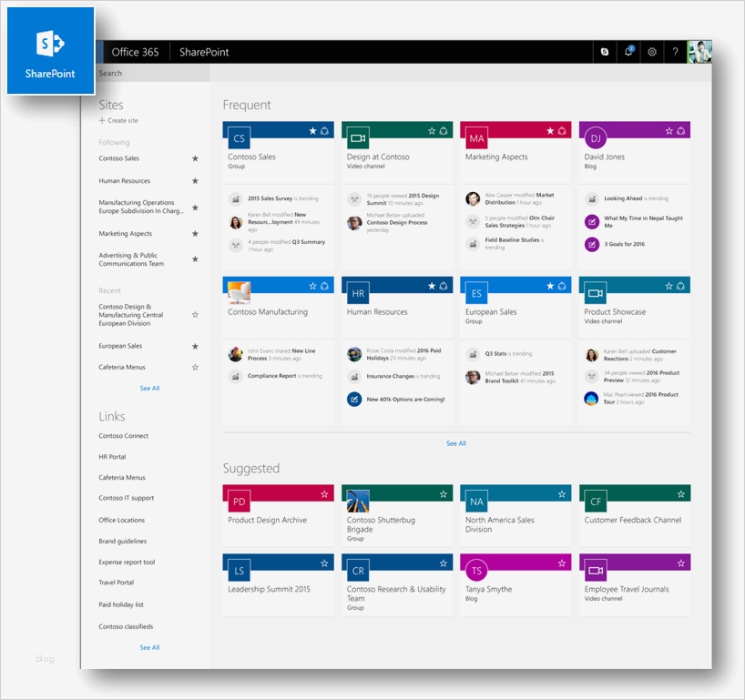Viewport: 745px width, 700px height.
Task: Click the SharePoint app tile logo
Action: [50, 50]
